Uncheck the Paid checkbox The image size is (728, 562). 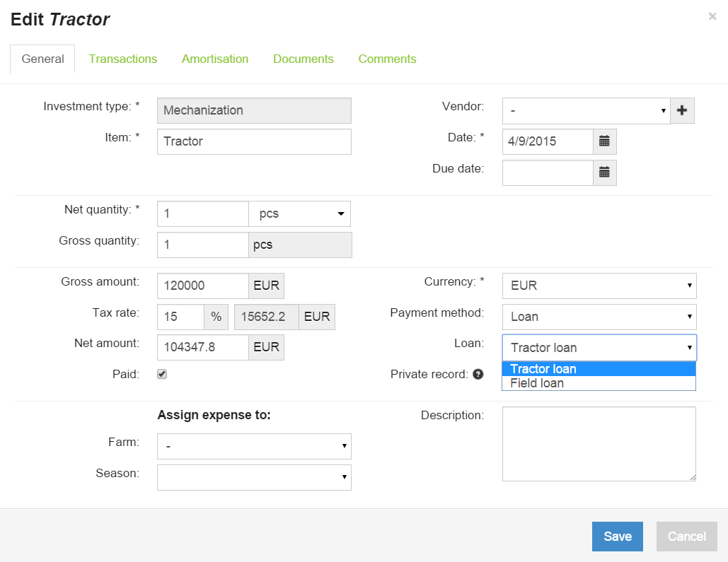click(161, 374)
